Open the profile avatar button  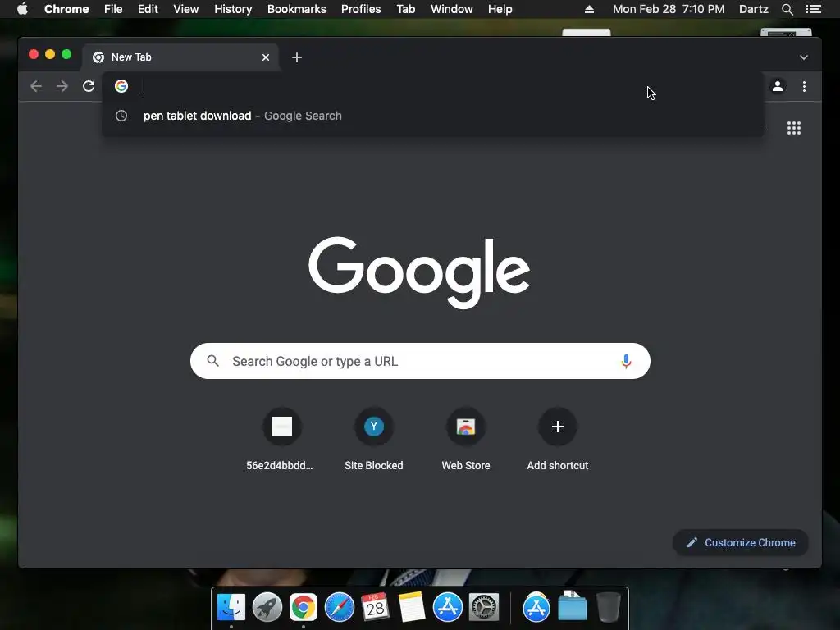(x=778, y=86)
